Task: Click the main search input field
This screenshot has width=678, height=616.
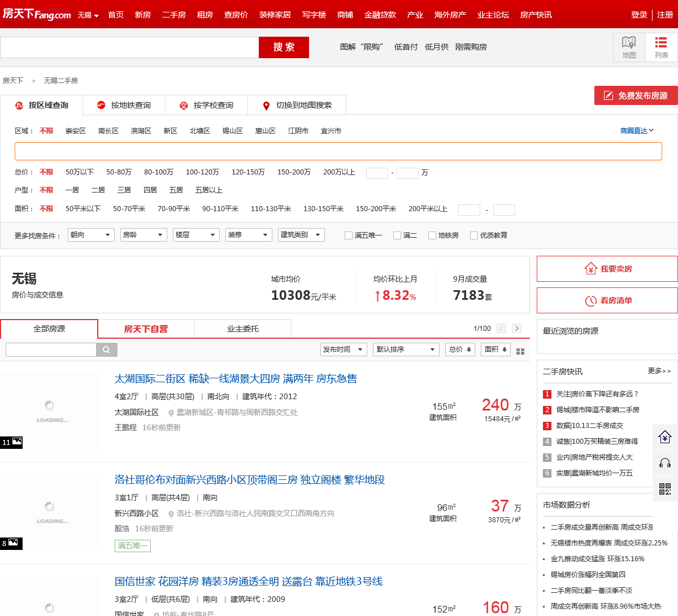Action: click(x=129, y=47)
